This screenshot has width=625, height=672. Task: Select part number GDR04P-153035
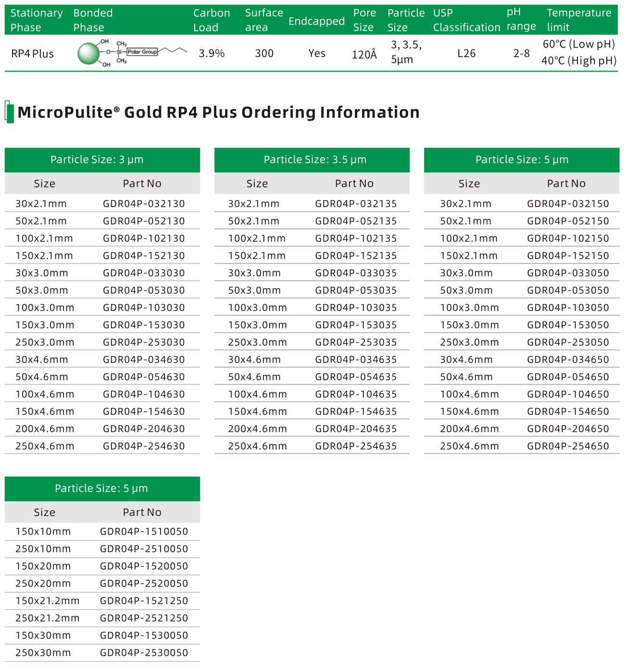(x=356, y=325)
